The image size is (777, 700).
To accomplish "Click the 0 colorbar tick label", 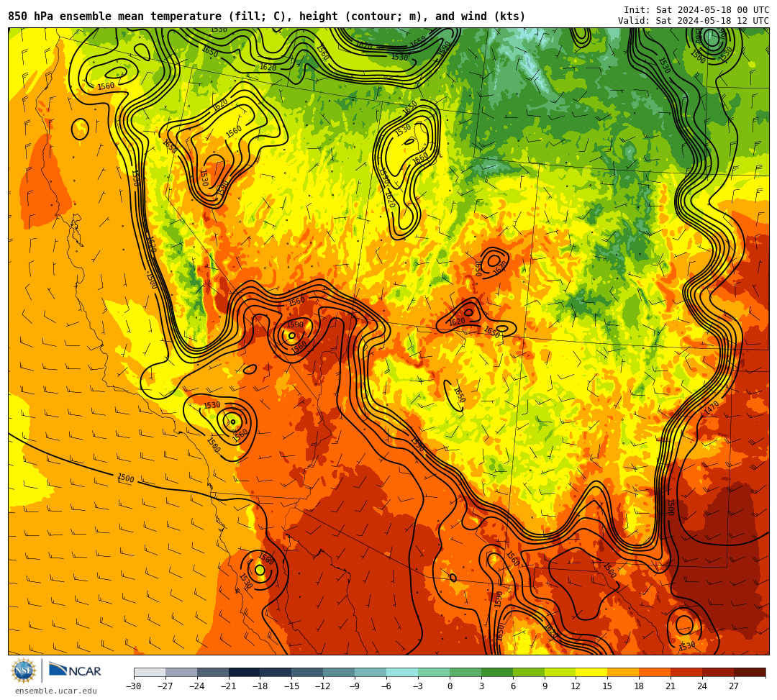I will click(450, 686).
